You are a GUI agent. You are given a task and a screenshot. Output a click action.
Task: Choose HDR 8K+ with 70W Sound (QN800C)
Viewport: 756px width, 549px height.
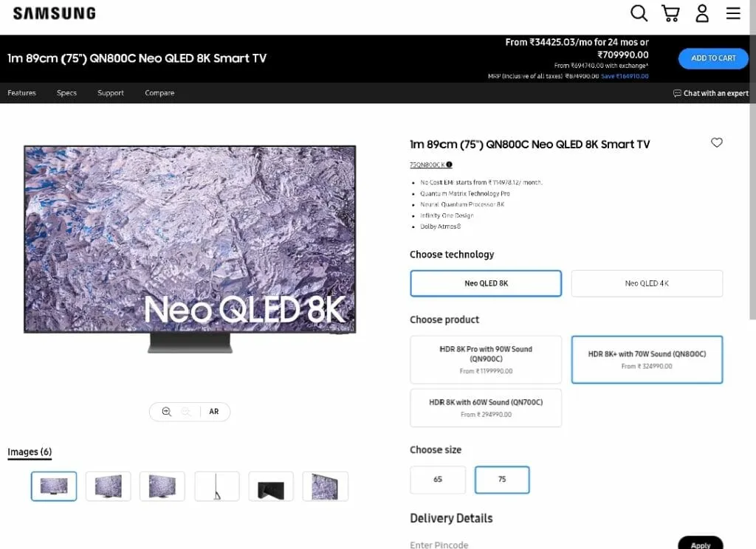click(x=647, y=359)
